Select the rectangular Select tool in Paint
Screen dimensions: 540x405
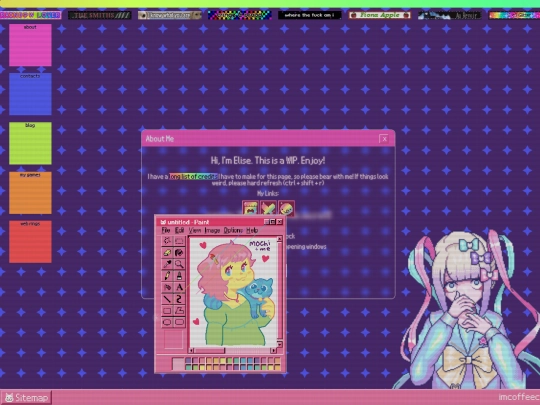(x=179, y=241)
